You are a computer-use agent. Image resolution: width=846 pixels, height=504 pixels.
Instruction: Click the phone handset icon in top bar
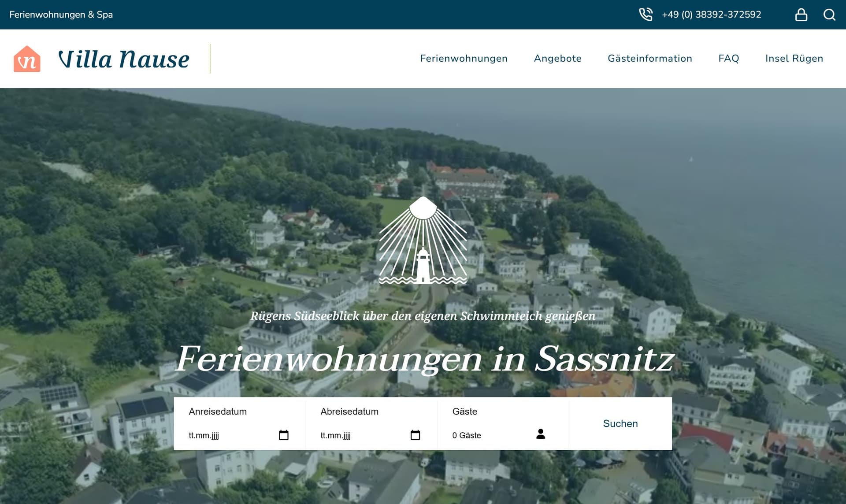tap(646, 15)
